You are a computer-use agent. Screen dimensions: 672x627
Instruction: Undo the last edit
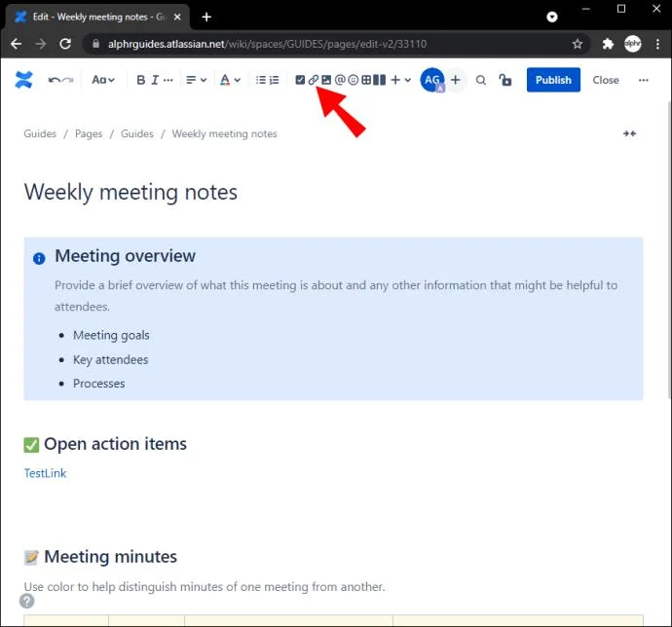click(55, 80)
